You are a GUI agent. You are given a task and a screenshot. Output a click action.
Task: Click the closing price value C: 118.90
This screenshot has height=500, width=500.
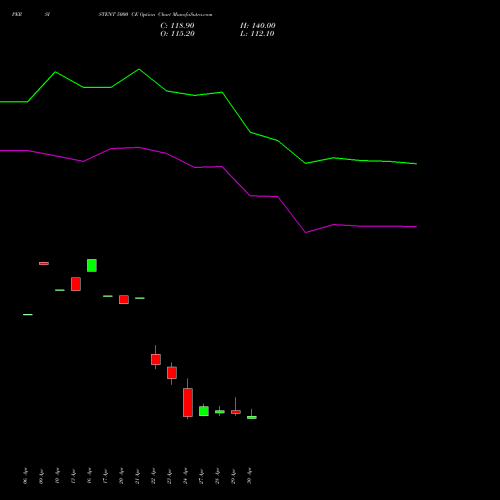[x=177, y=26]
